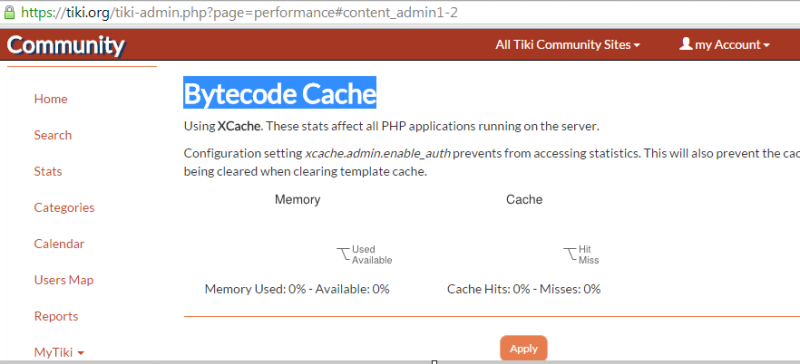
Task: Click the green padlock security icon
Action: (9, 12)
